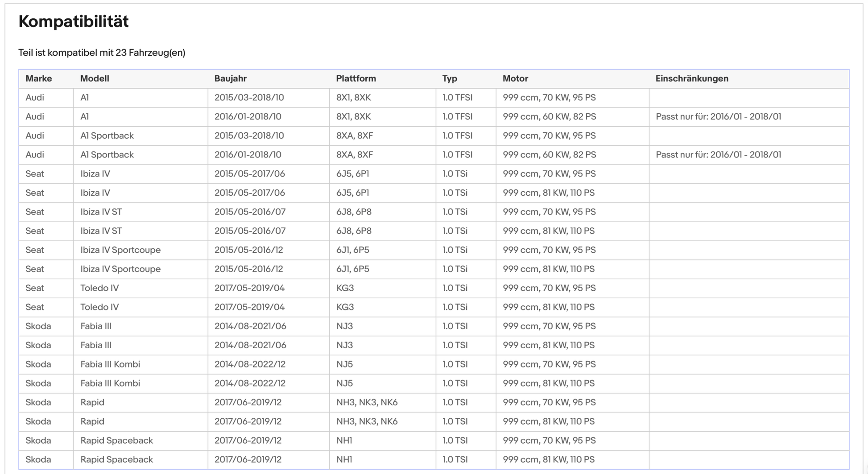Click the motor cell of the last Toledo IV row
868x474 pixels.
[549, 307]
